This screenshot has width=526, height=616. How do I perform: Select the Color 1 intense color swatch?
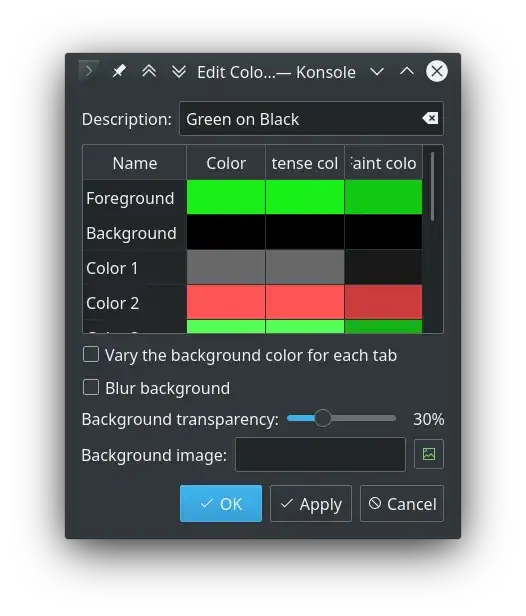pyautogui.click(x=305, y=267)
